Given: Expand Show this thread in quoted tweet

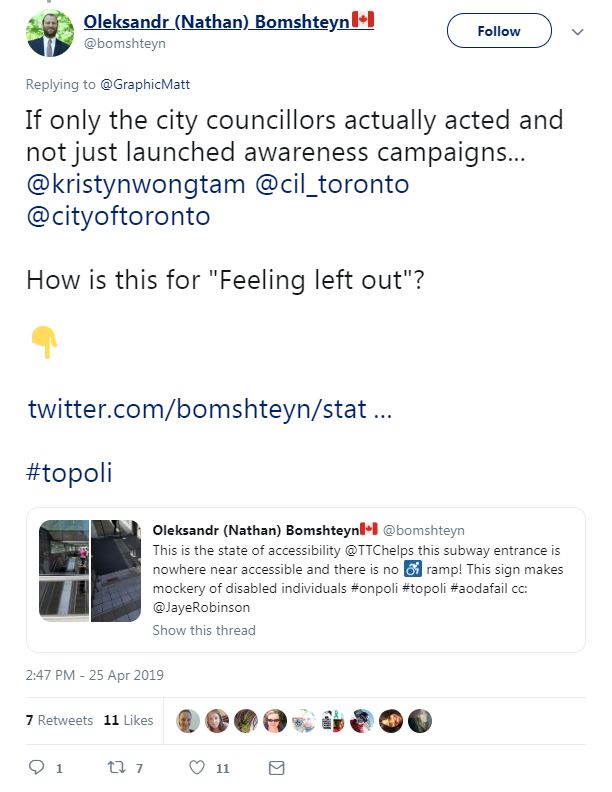Looking at the screenshot, I should point(204,630).
